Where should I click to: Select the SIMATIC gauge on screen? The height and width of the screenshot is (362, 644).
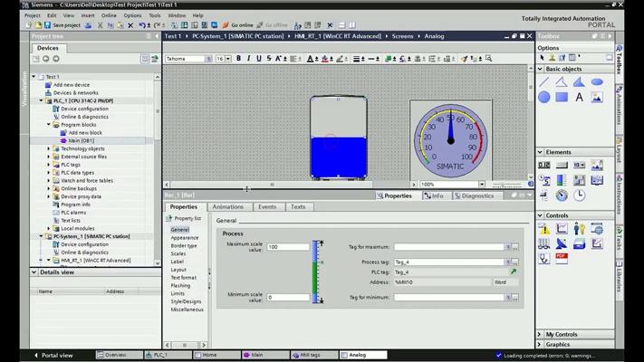click(450, 140)
